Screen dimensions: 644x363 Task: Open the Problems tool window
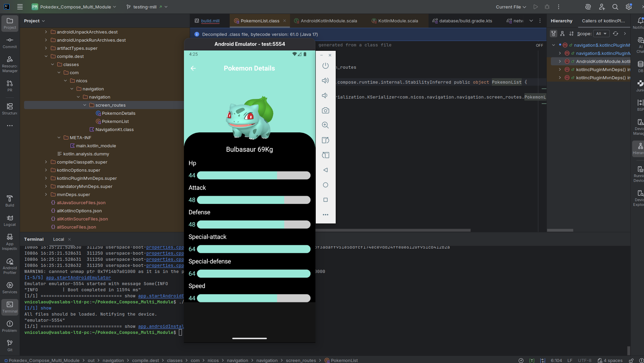point(10,326)
